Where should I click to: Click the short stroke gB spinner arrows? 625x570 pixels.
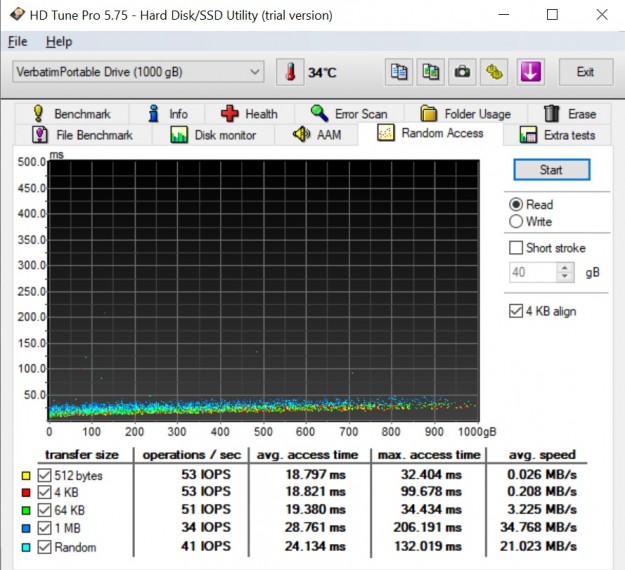pyautogui.click(x=566, y=272)
